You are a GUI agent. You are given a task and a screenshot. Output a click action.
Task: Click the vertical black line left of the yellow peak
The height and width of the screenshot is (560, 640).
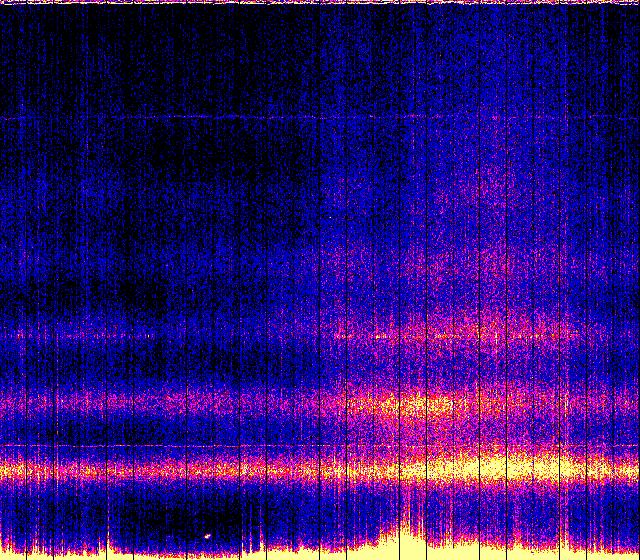[x=401, y=300]
